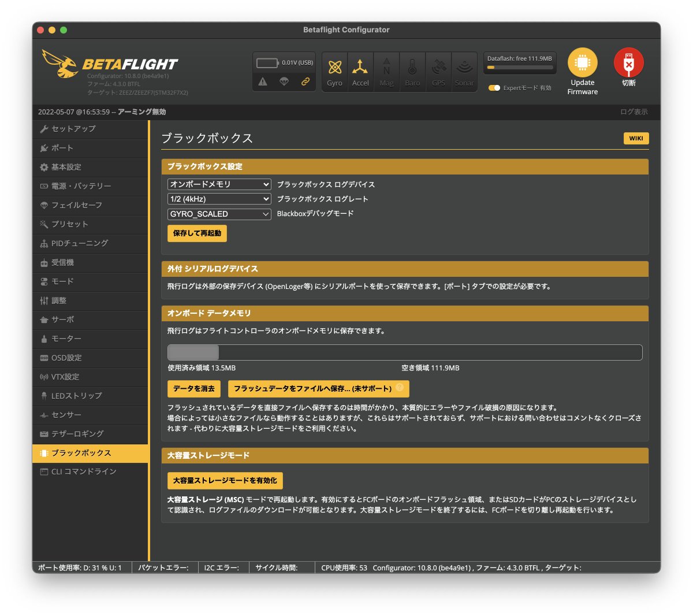Open the センサー tab
693x616 pixels.
pyautogui.click(x=90, y=415)
